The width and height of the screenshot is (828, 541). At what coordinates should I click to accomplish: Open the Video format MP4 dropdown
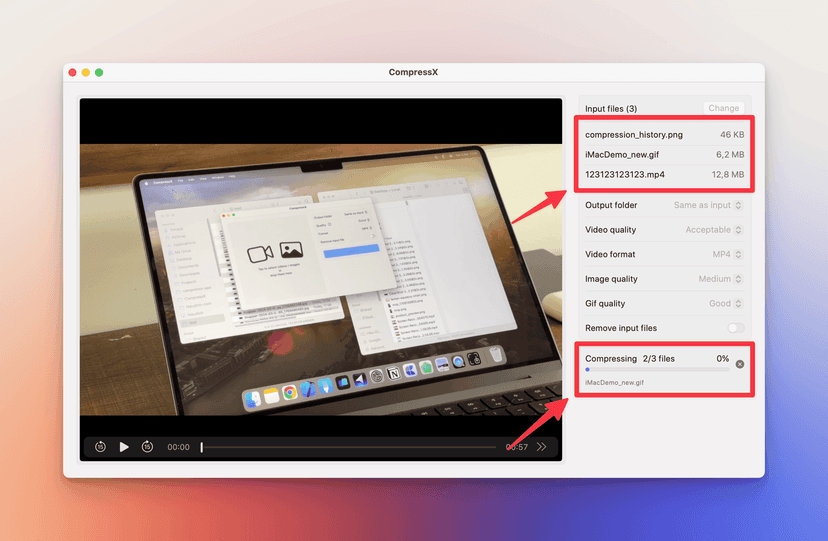[727, 254]
